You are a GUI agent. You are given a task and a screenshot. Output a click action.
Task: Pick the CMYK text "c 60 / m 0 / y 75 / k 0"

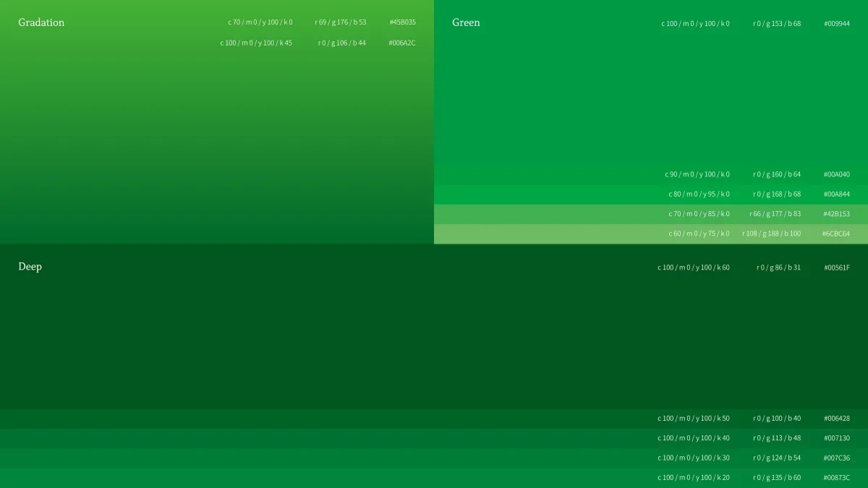pyautogui.click(x=699, y=234)
